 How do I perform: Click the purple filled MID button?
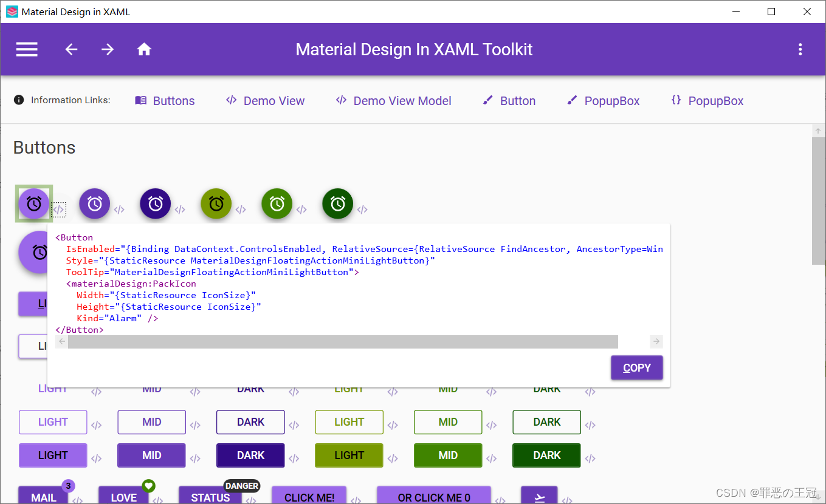(x=152, y=455)
